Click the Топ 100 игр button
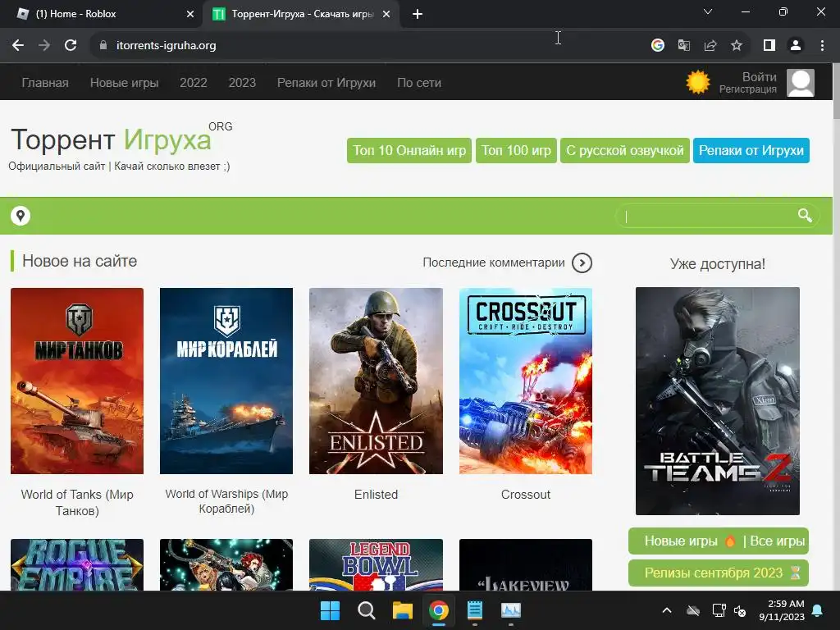840x630 pixels. tap(516, 151)
